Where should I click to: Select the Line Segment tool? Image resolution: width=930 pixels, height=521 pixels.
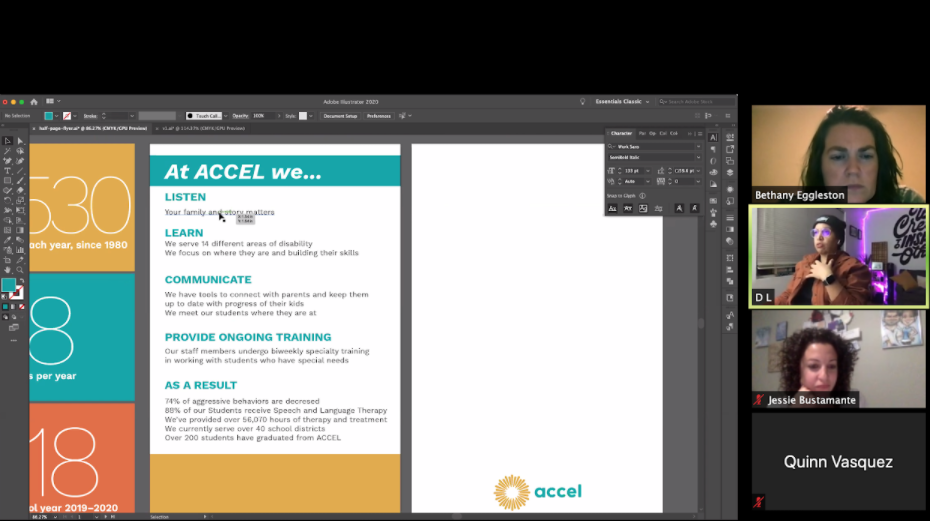[x=21, y=171]
